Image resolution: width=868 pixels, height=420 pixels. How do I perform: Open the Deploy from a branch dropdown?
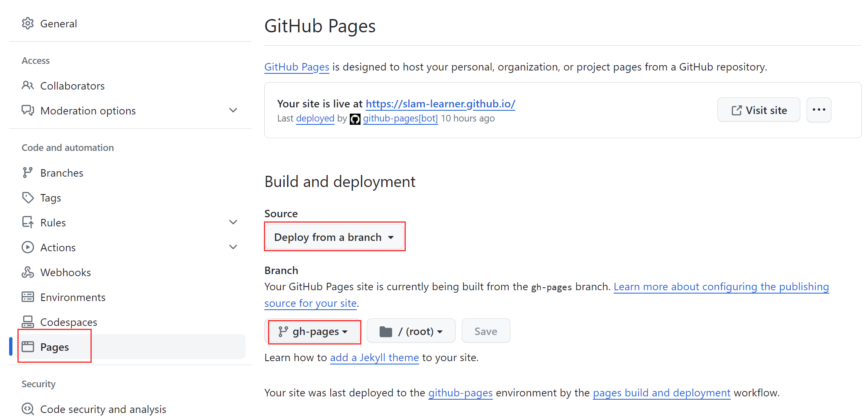click(334, 237)
